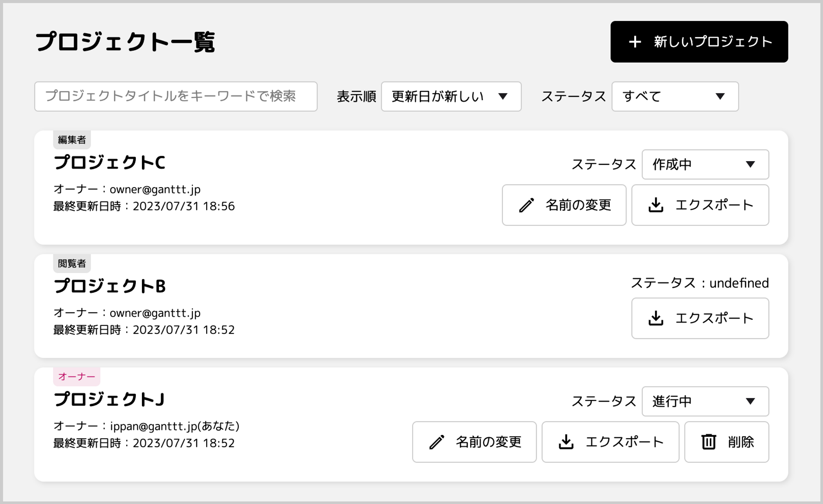Click the download icon on プロジェクトC card
The height and width of the screenshot is (504, 823).
click(x=656, y=205)
